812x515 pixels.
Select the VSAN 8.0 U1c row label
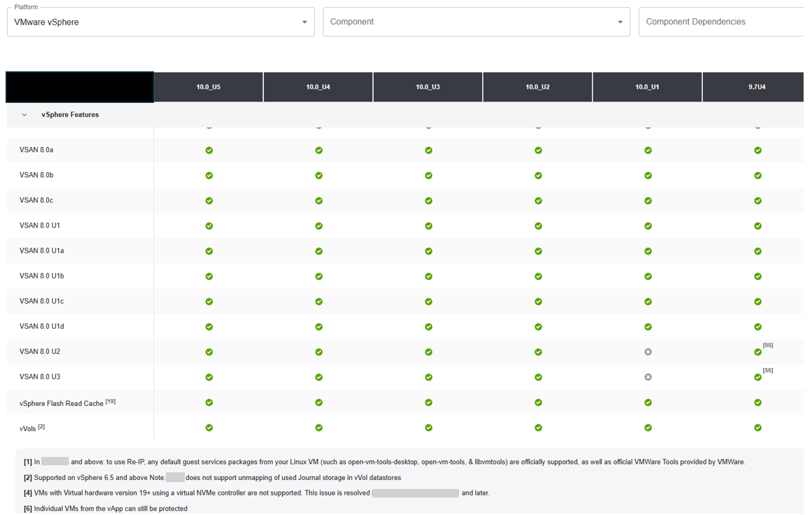[42, 302]
